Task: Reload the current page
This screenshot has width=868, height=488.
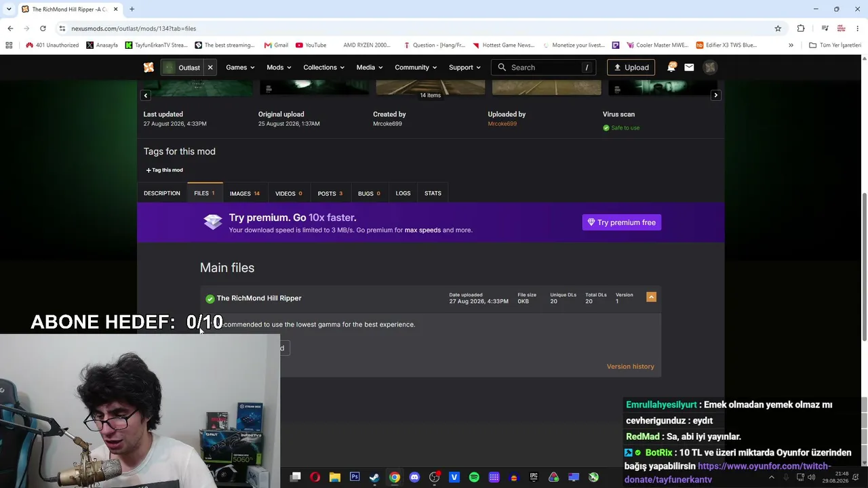Action: point(43,28)
